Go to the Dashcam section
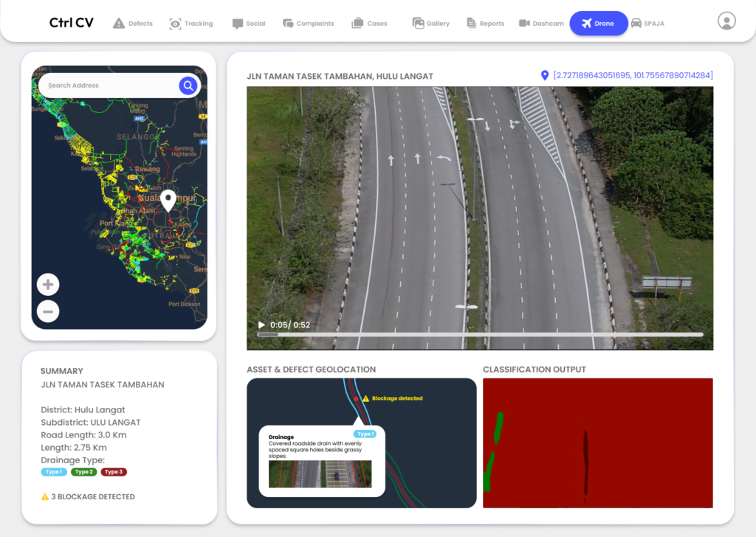Image resolution: width=756 pixels, height=537 pixels. pos(541,24)
